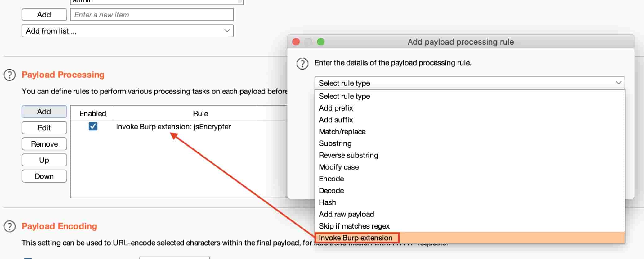Move rule up with Up button

tap(44, 160)
